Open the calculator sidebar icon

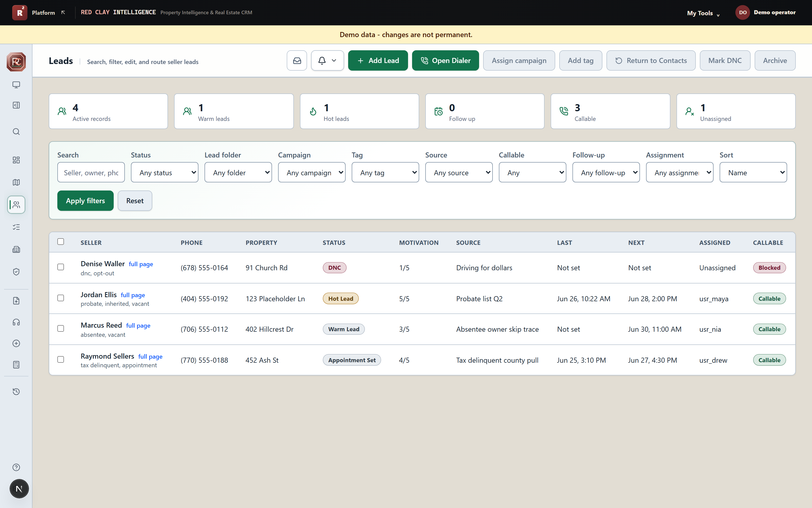16,365
